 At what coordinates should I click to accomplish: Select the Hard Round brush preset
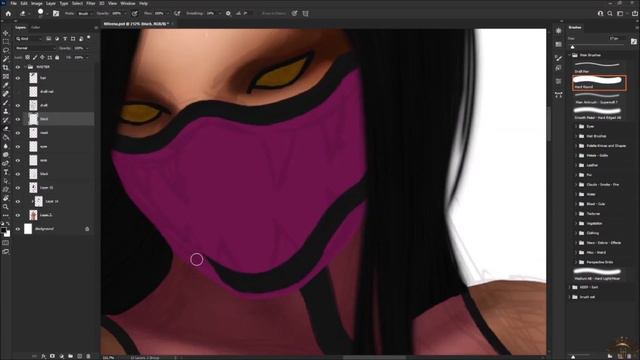598,82
